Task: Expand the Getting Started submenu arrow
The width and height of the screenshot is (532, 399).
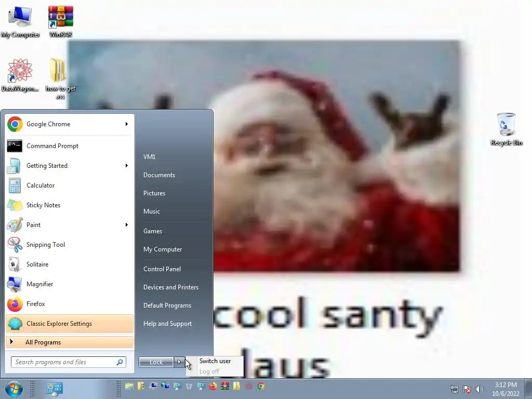Action: pos(127,166)
